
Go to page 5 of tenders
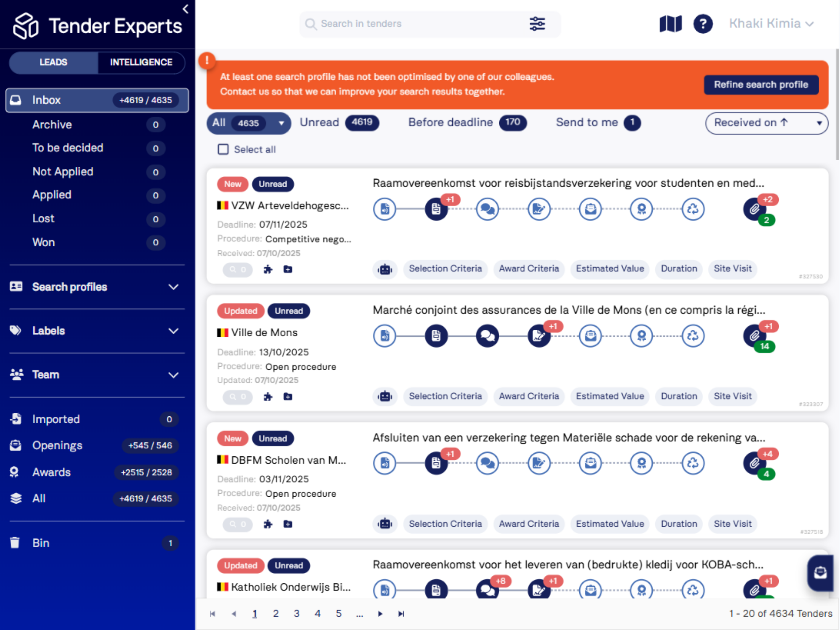point(339,614)
